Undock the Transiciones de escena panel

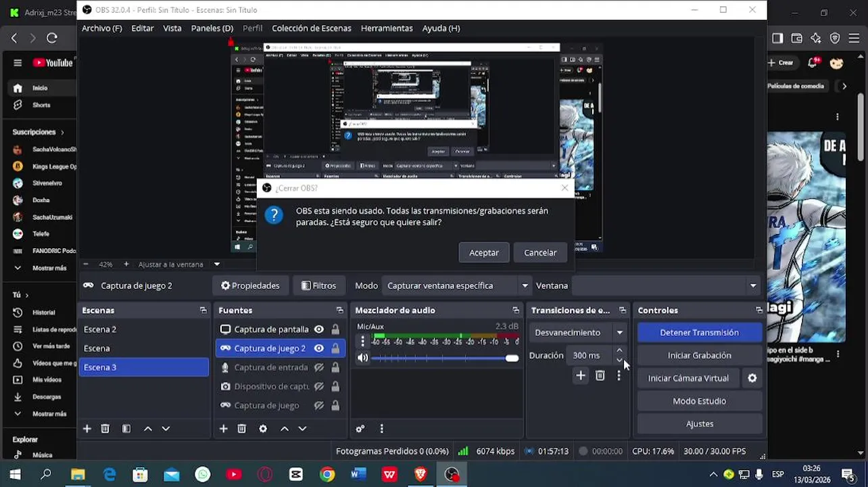[x=623, y=310]
